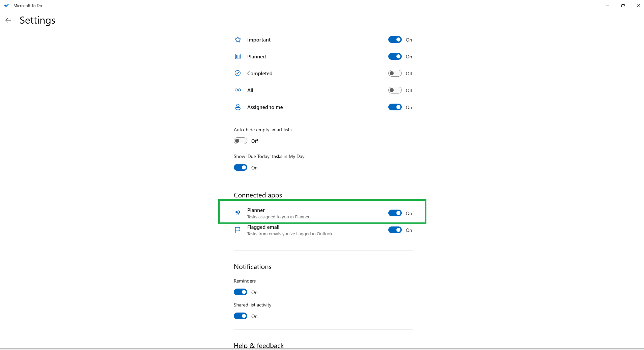This screenshot has height=350, width=644.
Task: Click the Assigned to me person icon
Action: (238, 107)
